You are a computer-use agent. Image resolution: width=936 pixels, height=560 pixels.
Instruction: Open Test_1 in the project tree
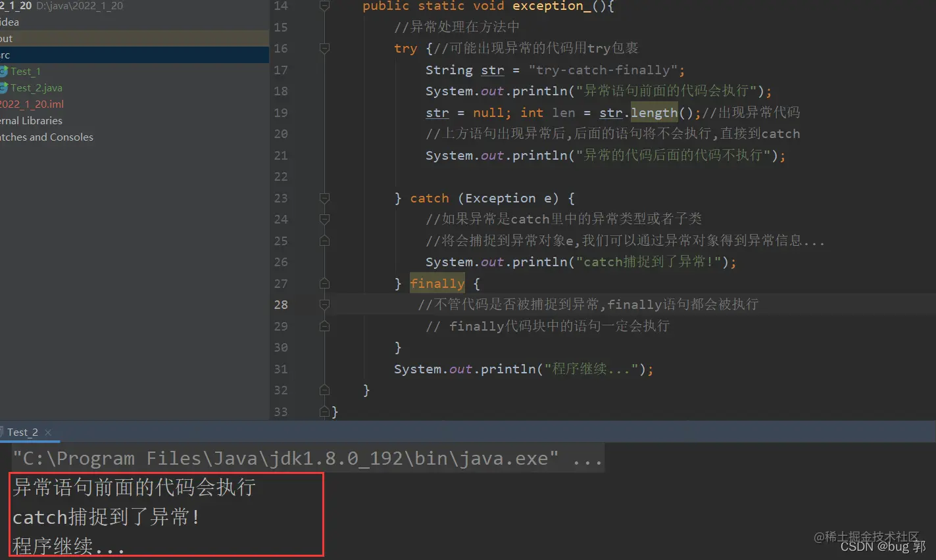[x=25, y=72]
